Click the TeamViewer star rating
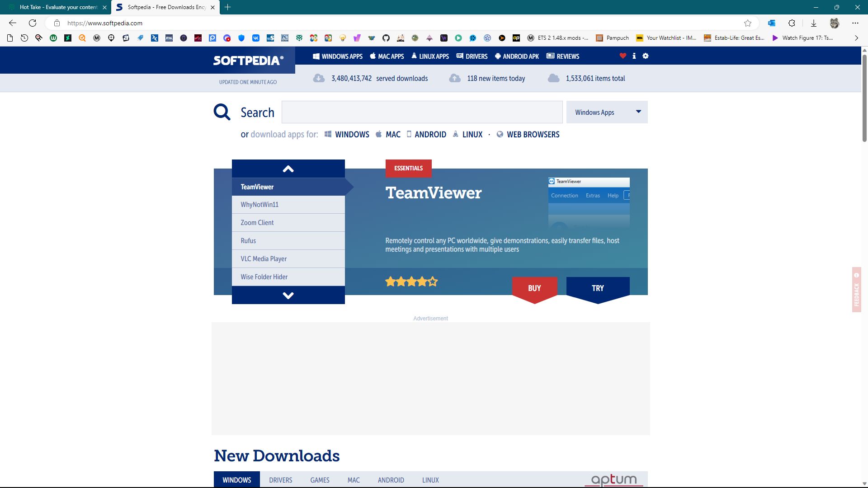 [411, 282]
